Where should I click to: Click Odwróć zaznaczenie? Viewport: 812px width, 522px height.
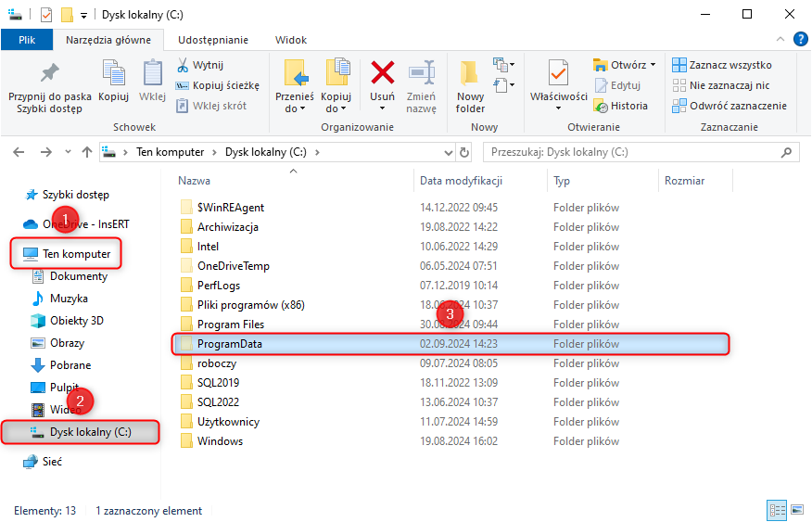730,106
